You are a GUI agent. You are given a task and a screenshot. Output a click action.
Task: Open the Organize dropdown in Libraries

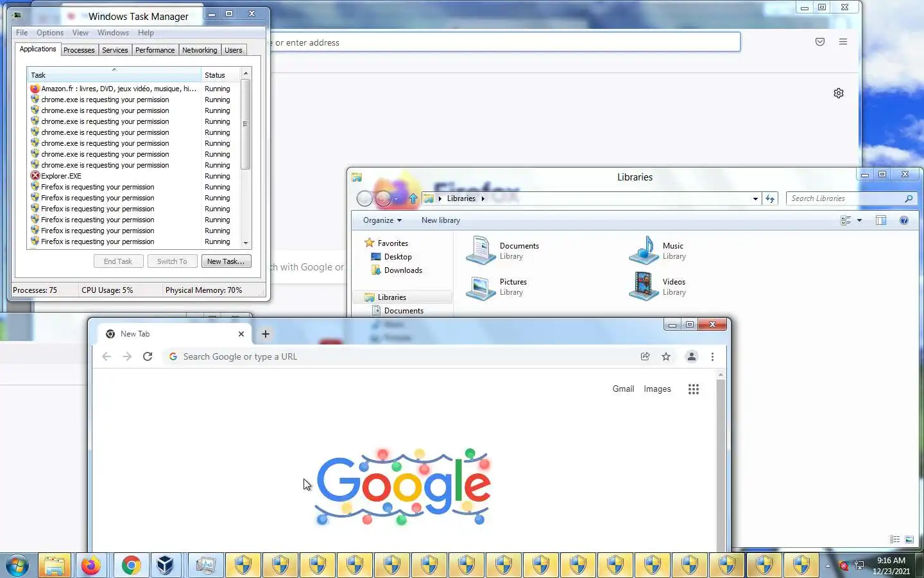coord(382,220)
